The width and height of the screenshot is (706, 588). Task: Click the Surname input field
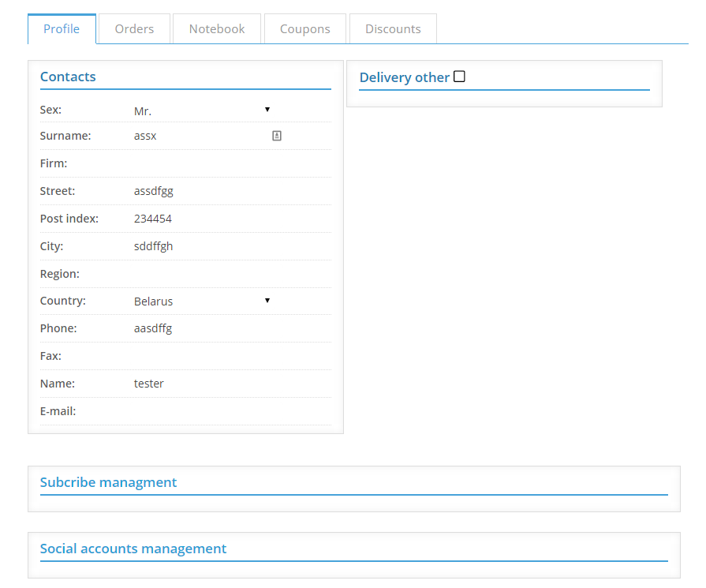click(x=197, y=136)
